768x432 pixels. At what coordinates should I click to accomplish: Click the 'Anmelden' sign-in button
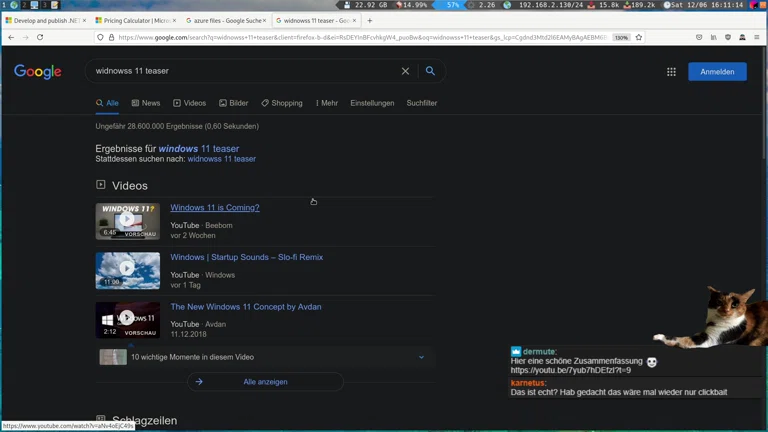click(717, 72)
